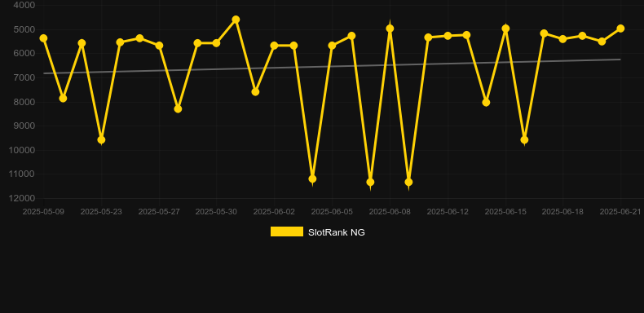Click the gray trend line
The image size is (644, 313).
click(x=332, y=67)
